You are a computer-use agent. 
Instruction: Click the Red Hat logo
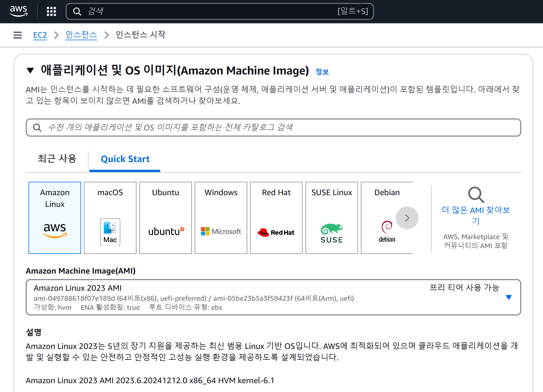click(276, 232)
